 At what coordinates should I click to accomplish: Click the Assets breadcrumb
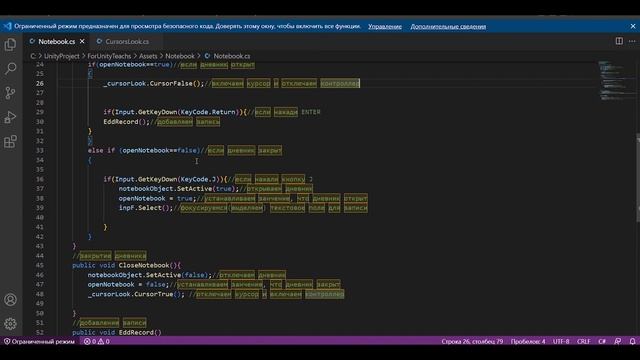pos(148,56)
